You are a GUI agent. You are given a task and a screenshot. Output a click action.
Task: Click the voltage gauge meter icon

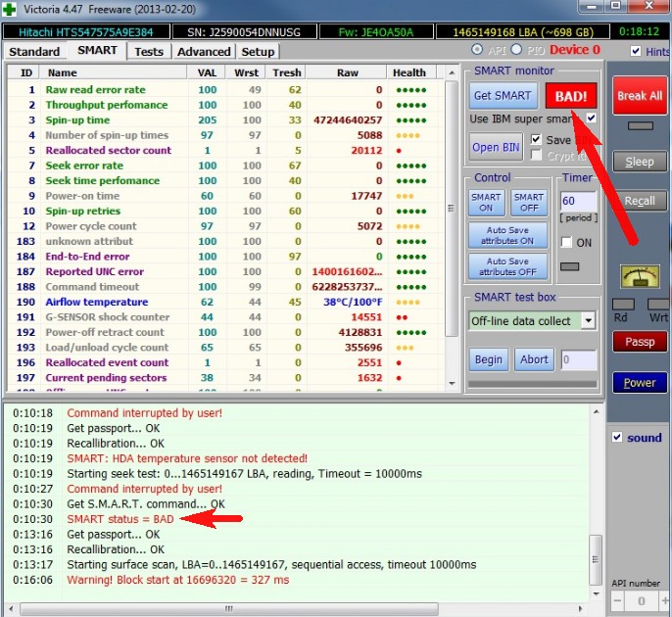pyautogui.click(x=640, y=278)
